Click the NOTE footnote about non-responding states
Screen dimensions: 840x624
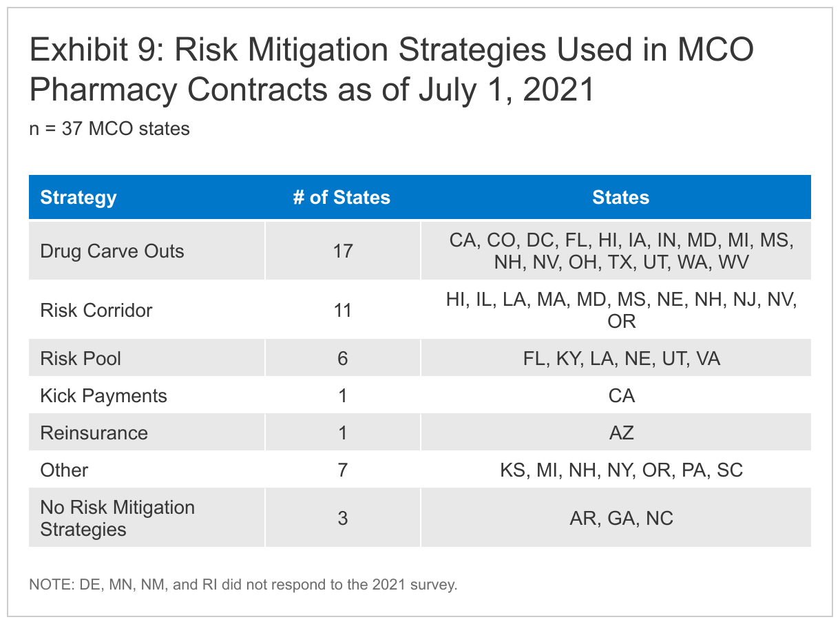[x=243, y=586]
